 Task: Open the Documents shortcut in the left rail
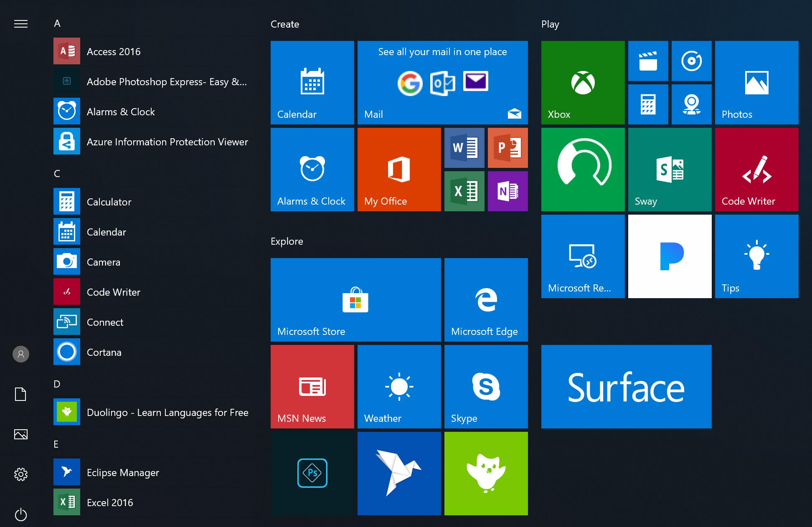[x=20, y=394]
